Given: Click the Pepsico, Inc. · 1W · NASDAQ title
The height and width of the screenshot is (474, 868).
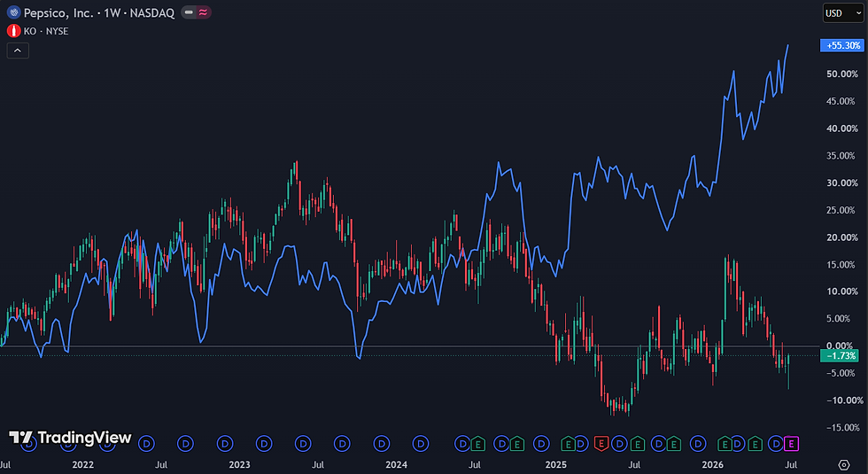Looking at the screenshot, I should coord(99,12).
